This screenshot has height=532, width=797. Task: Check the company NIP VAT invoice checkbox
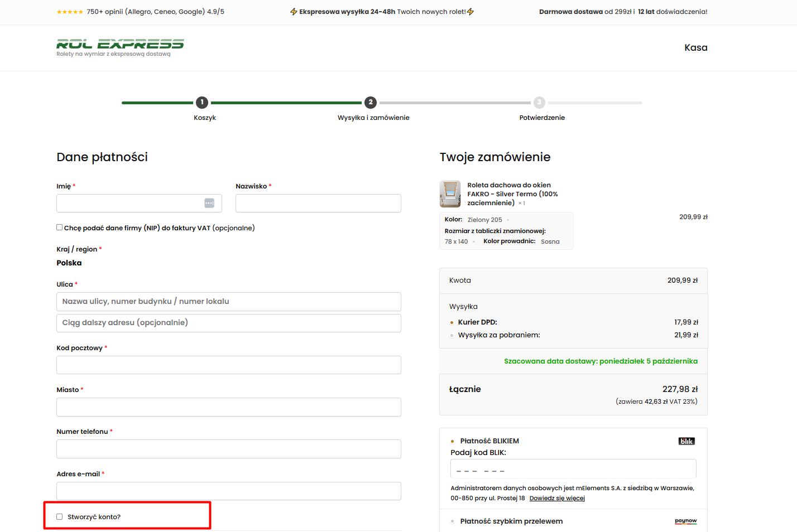[x=59, y=228]
